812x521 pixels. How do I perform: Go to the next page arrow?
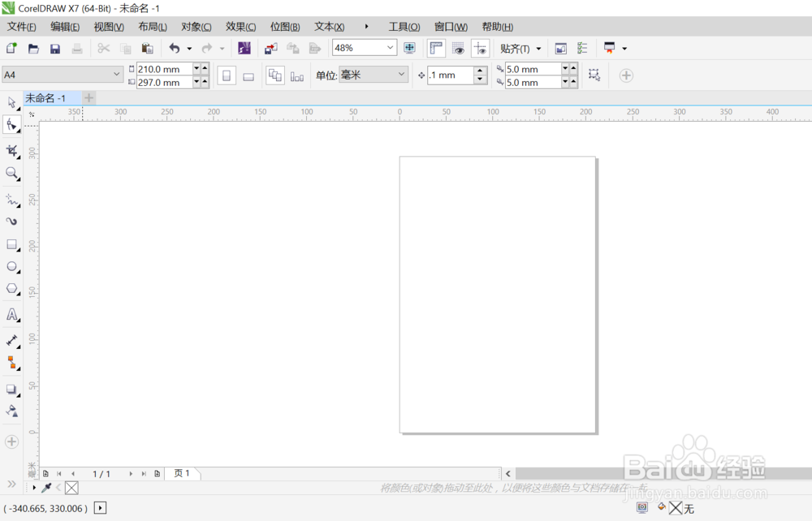(131, 473)
